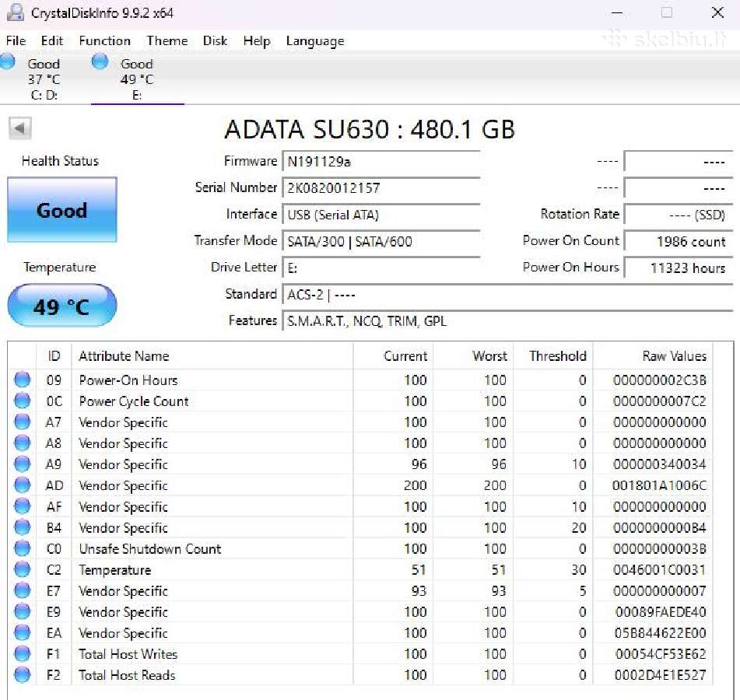Open the Help menu
740x700 pixels.
coord(257,41)
